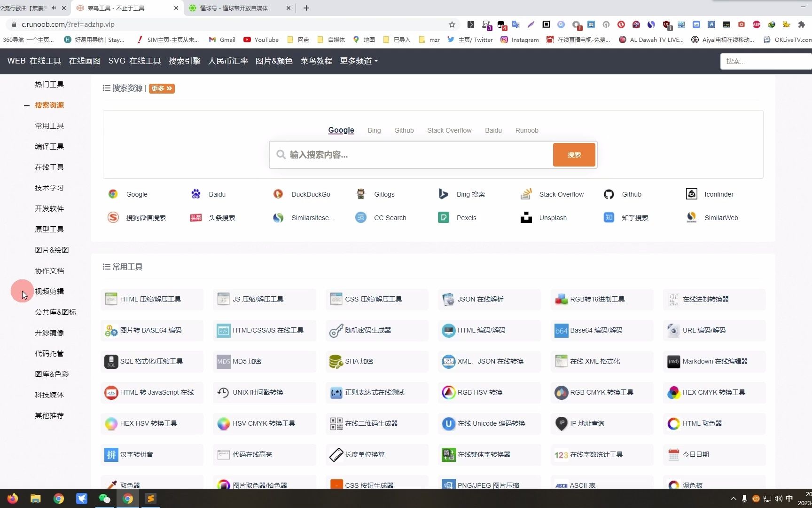Open the Similarsites icon
The image size is (812, 508).
278,217
